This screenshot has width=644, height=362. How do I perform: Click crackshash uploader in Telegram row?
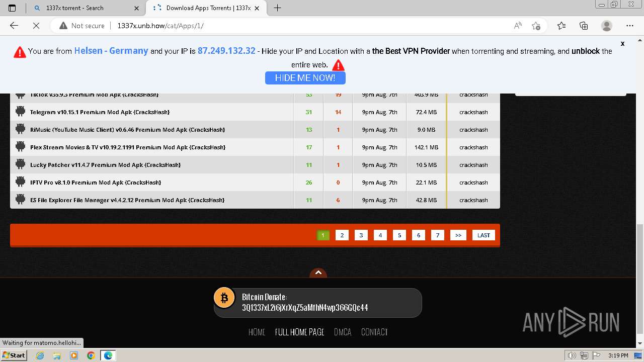coord(473,112)
